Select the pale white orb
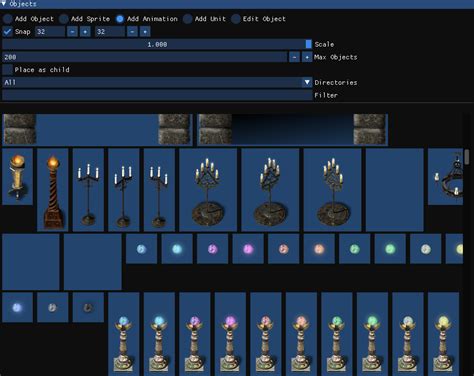Screen dimensions: 474x376 tap(426, 249)
